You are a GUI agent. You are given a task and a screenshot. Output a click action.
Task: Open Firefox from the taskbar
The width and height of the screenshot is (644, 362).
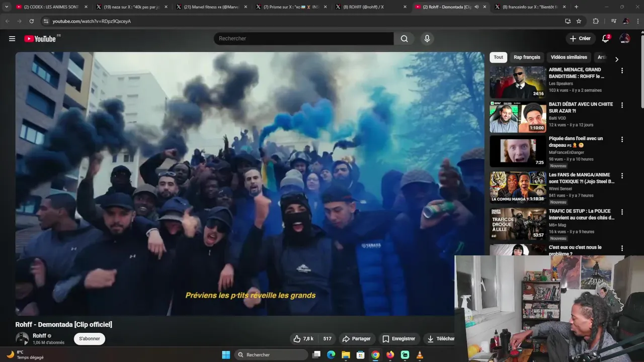click(390, 354)
